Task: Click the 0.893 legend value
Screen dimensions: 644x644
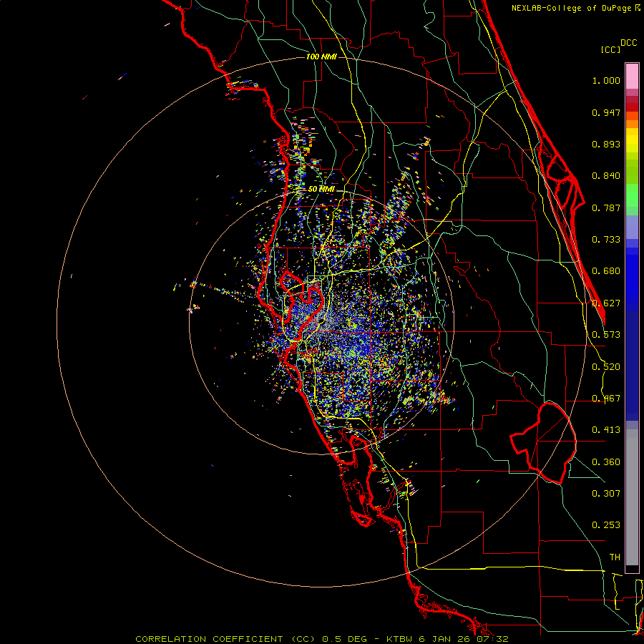Action: click(606, 144)
